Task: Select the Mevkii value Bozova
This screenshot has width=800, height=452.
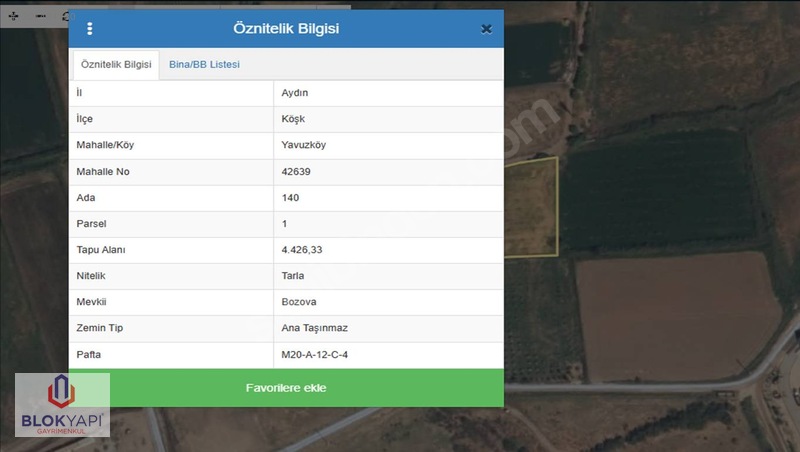Action: tap(299, 302)
